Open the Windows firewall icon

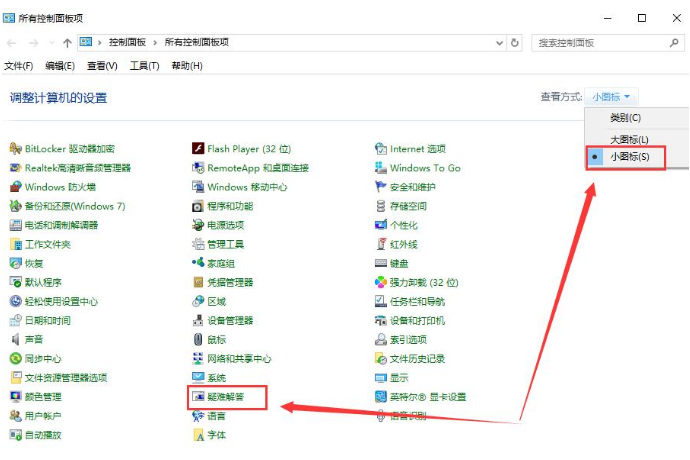tap(15, 187)
